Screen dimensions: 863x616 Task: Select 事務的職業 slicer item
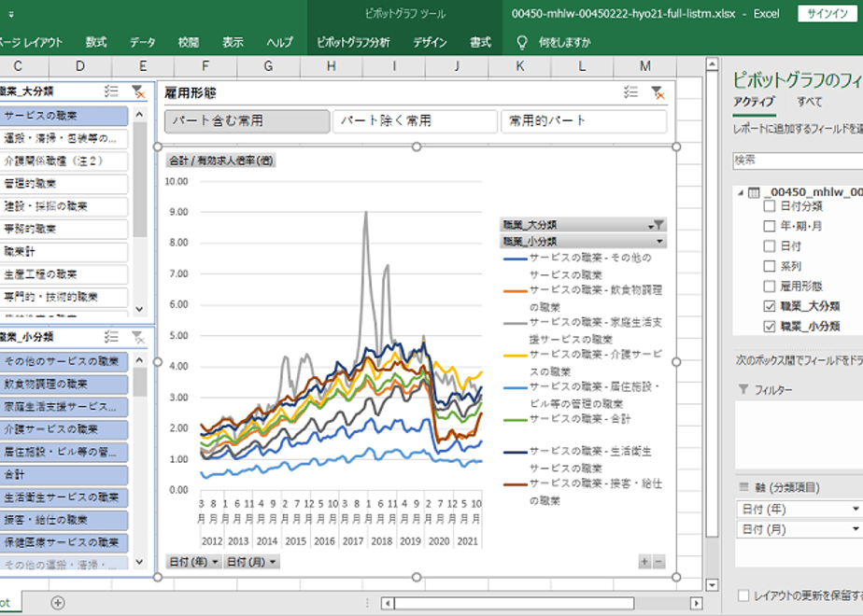tap(64, 229)
